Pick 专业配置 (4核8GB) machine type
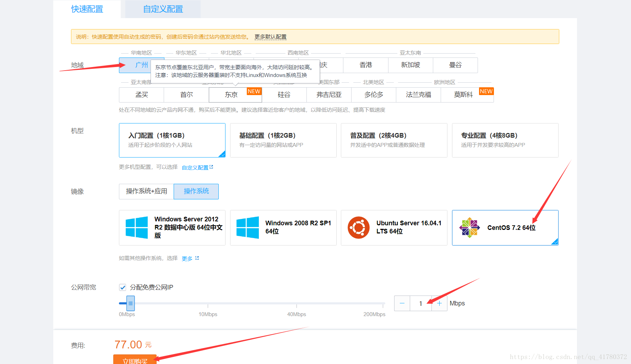 coord(505,140)
